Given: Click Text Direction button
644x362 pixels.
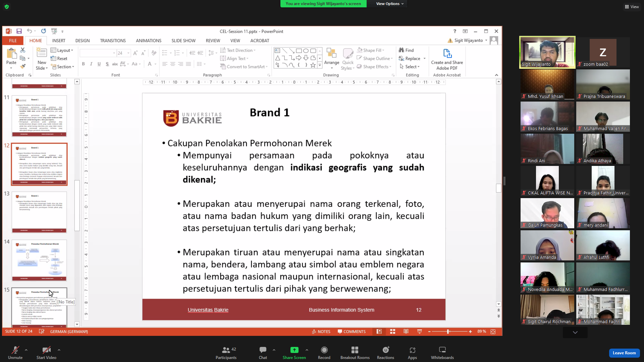Looking at the screenshot, I should click(x=237, y=50).
